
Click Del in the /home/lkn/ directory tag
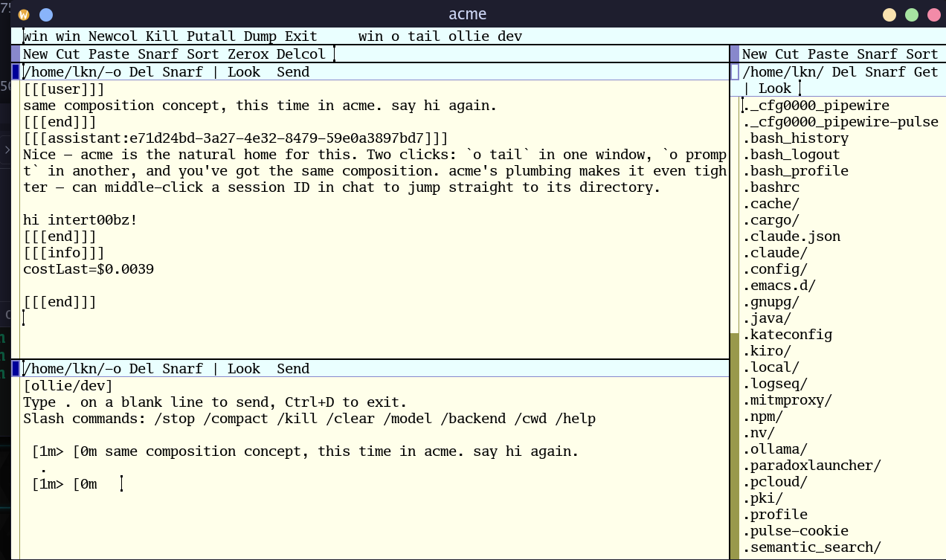click(844, 72)
